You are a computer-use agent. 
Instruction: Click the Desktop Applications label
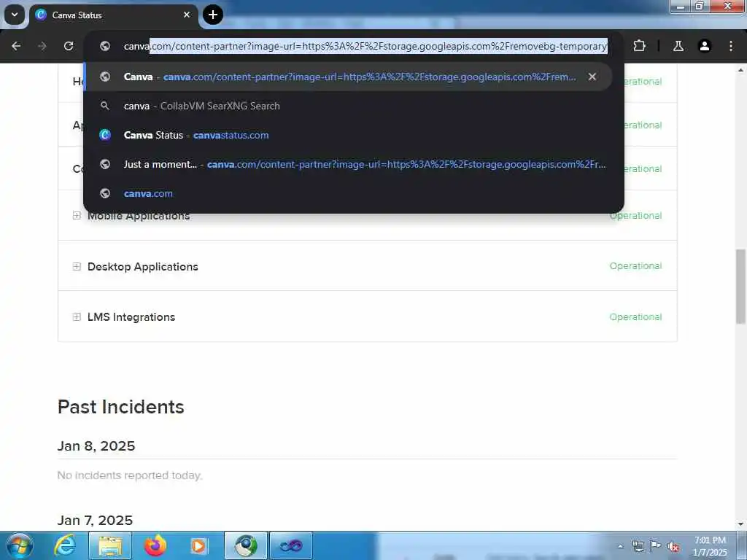143,267
